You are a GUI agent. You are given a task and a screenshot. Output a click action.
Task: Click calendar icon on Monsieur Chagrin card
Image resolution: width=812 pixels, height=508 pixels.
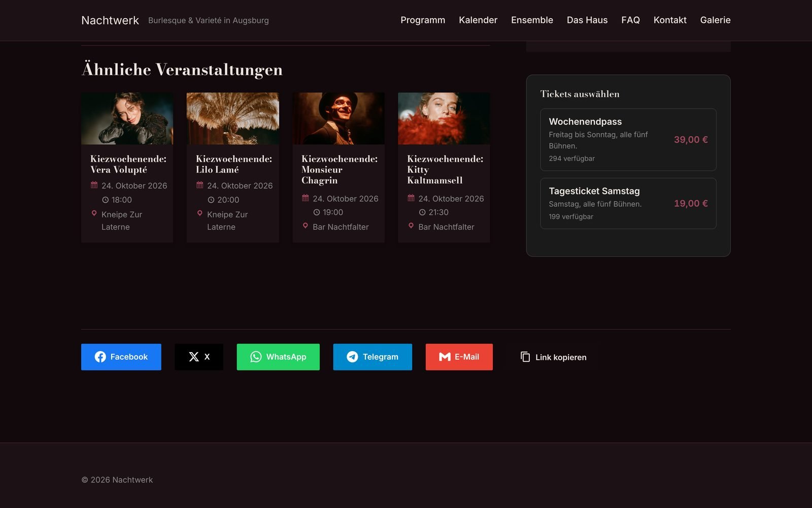click(305, 198)
